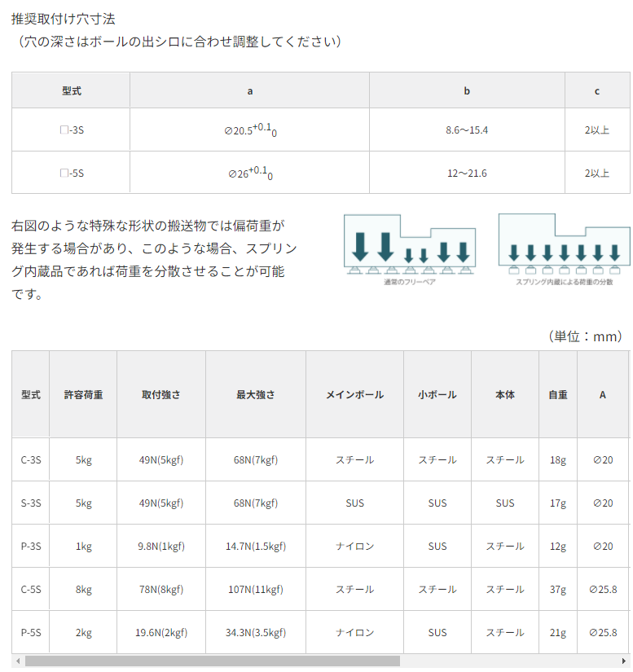The width and height of the screenshot is (633, 672).
Task: Click the left arrow of horizontal scrollbar
Action: [x=17, y=661]
